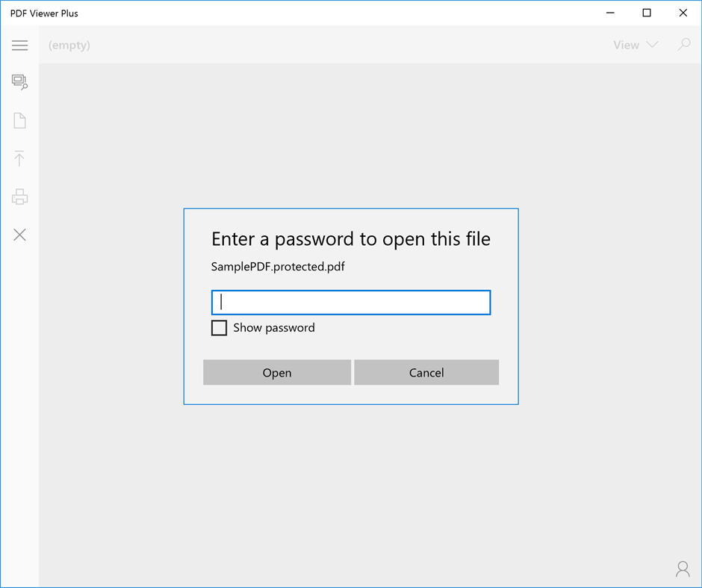Cancel the password dialog
This screenshot has width=702, height=588.
(x=426, y=372)
